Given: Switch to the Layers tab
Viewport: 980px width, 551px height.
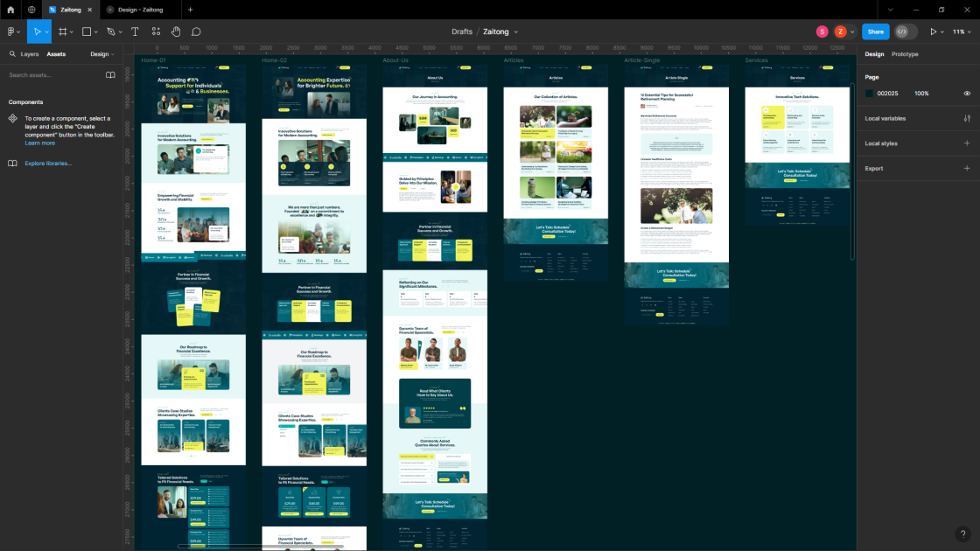Looking at the screenshot, I should [x=30, y=54].
